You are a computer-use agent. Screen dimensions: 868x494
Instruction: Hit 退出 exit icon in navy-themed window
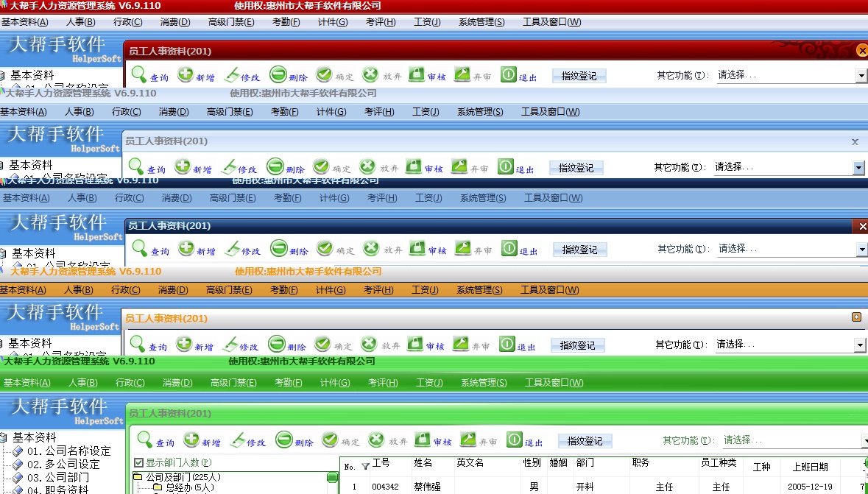click(509, 248)
